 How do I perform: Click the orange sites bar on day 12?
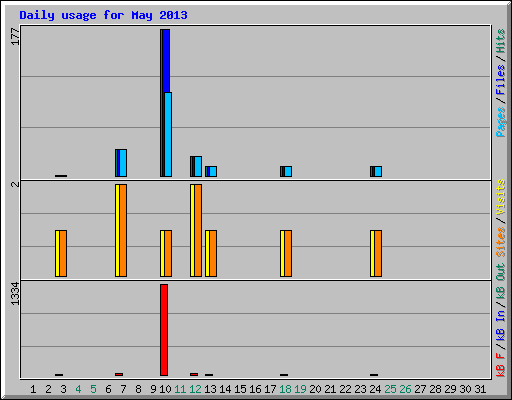click(x=198, y=230)
